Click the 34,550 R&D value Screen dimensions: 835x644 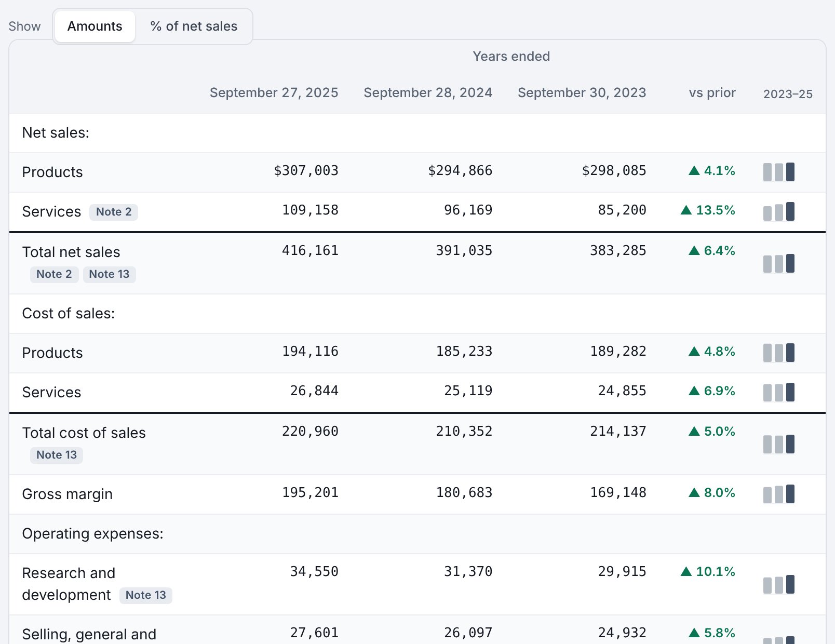point(314,572)
